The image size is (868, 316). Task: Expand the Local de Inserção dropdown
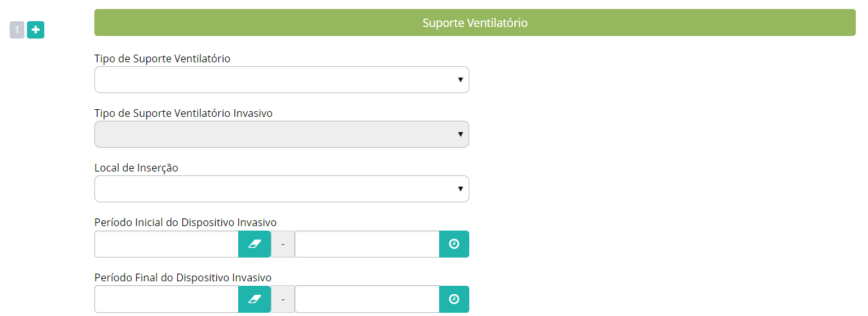[282, 189]
